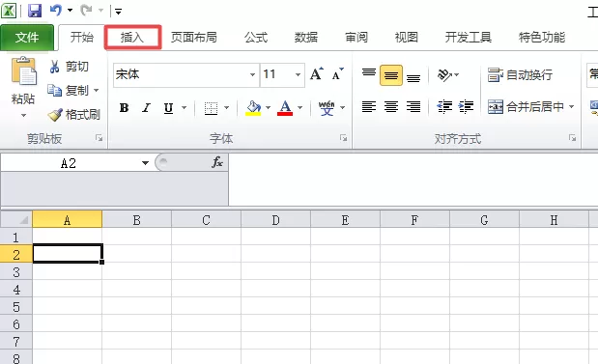The image size is (598, 364).
Task: Click the Excel application icon
Action: tap(9, 11)
